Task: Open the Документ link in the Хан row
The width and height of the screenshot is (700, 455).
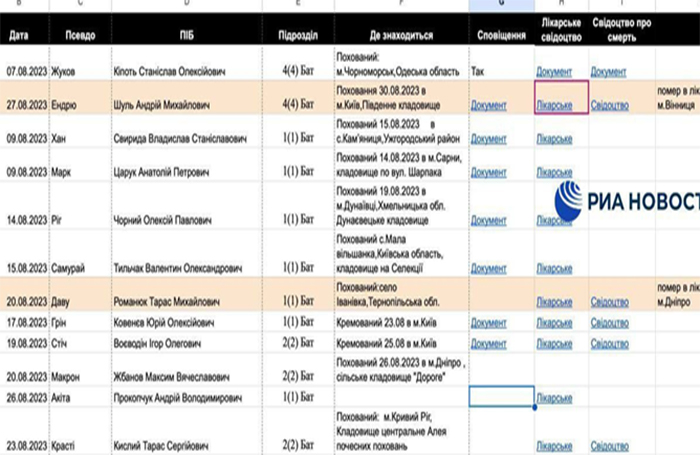Action: tap(488, 139)
